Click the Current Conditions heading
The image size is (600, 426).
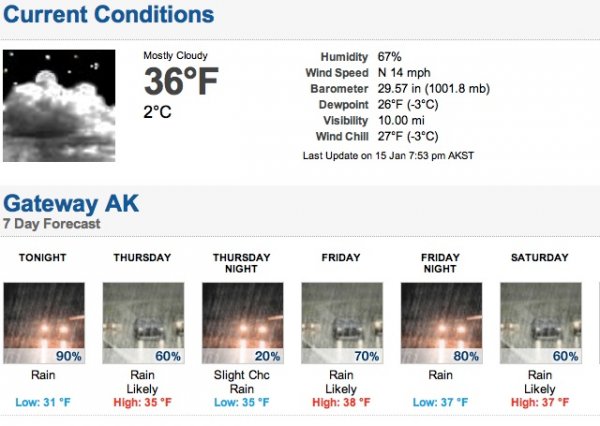(108, 16)
